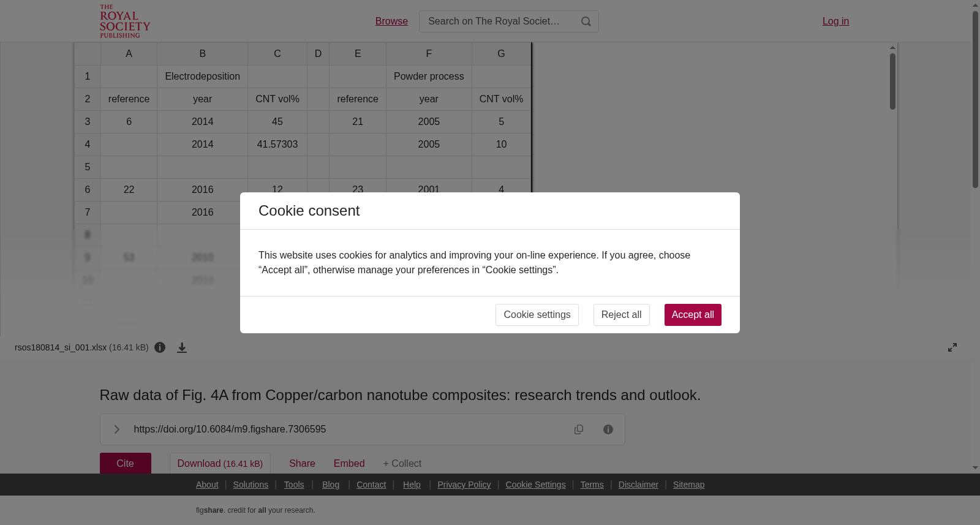Open the Privacy Policy footer link
980x525 pixels.
click(464, 485)
